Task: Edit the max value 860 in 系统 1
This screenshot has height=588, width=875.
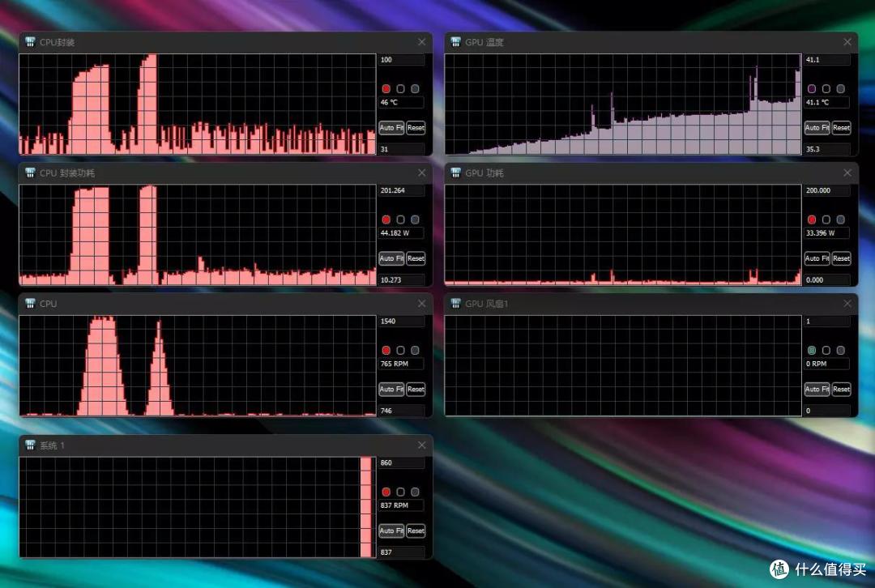Action: click(402, 462)
